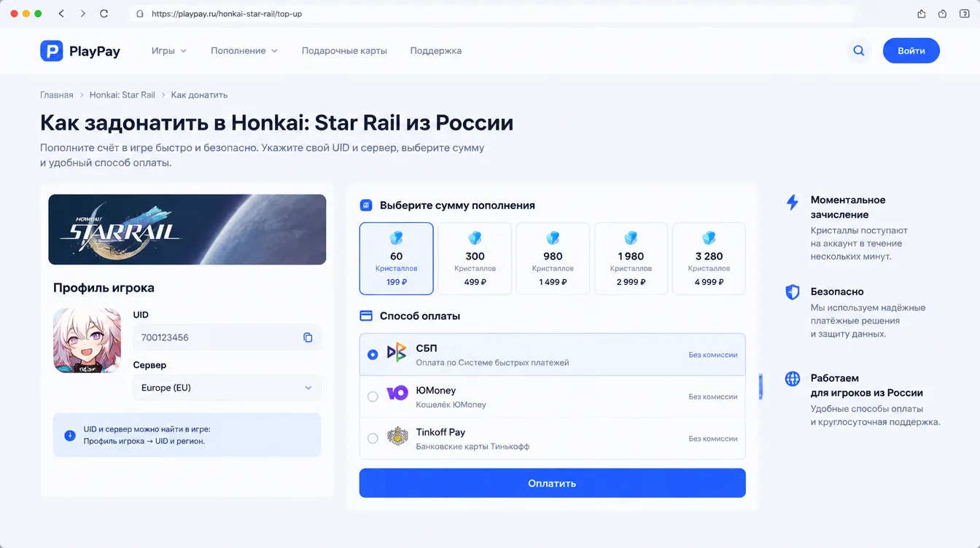Viewport: 980px width, 548px height.
Task: Go to Главная breadcrumb
Action: click(57, 95)
